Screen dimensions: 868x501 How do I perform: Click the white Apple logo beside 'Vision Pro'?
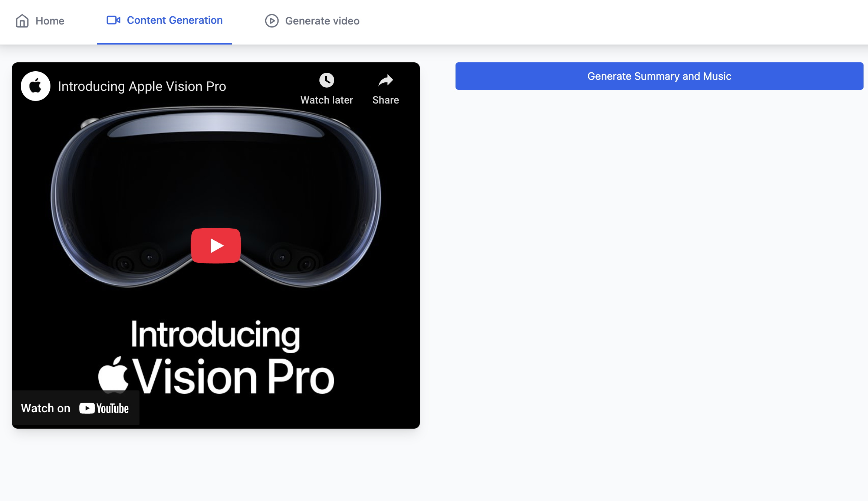[x=113, y=375]
